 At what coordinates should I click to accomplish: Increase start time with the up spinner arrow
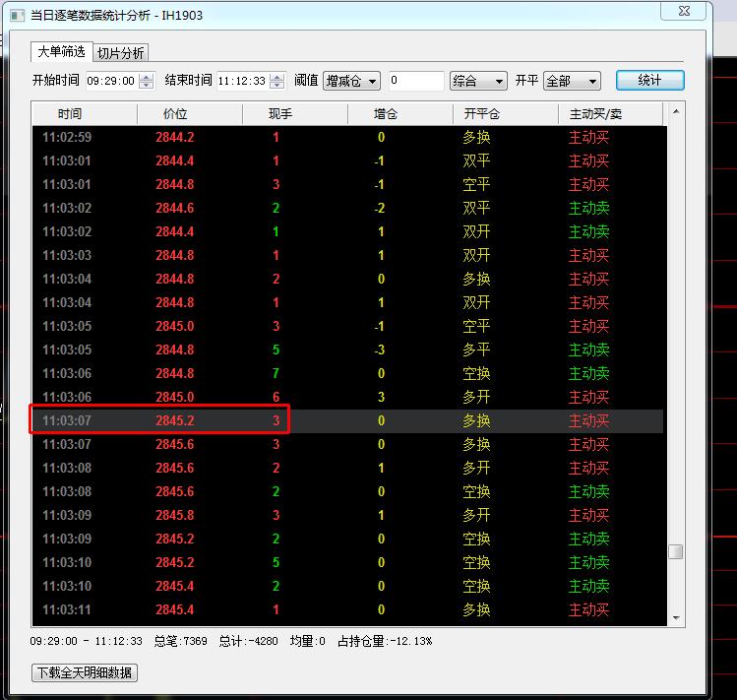click(147, 77)
